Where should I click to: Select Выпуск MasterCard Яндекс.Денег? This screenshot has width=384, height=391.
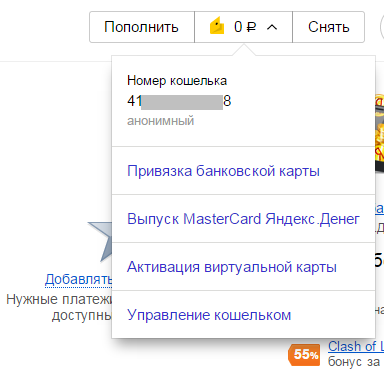pyautogui.click(x=243, y=219)
